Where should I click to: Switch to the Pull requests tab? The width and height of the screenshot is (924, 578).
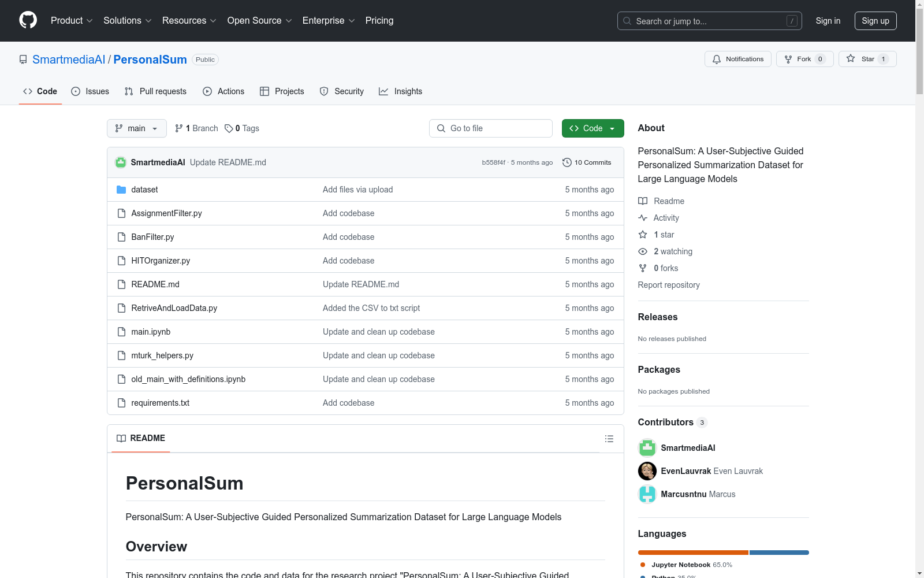155,91
